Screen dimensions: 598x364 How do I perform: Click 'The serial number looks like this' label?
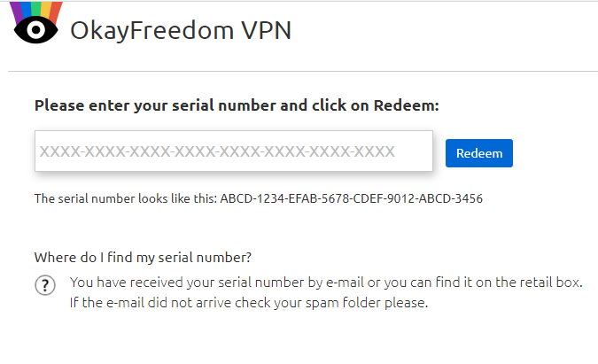coord(124,198)
